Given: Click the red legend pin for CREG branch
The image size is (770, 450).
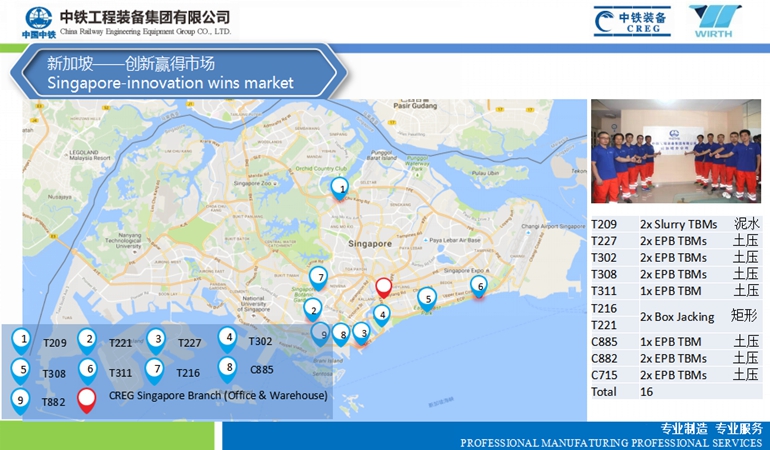Looking at the screenshot, I should point(86,401).
